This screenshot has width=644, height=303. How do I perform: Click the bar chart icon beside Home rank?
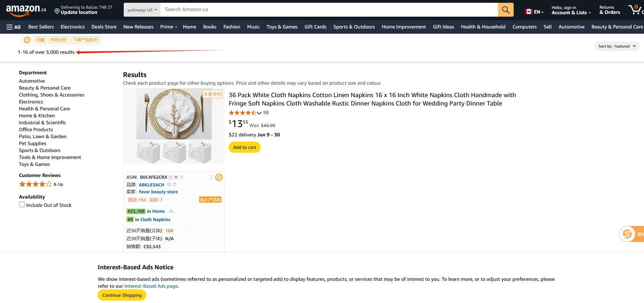(x=171, y=211)
